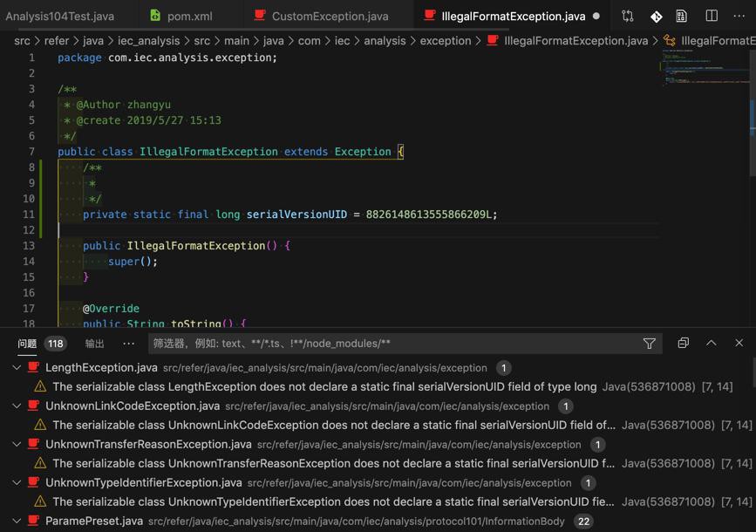Open the more actions ellipsis in editor toolbar
The width and height of the screenshot is (756, 532).
pyautogui.click(x=739, y=16)
